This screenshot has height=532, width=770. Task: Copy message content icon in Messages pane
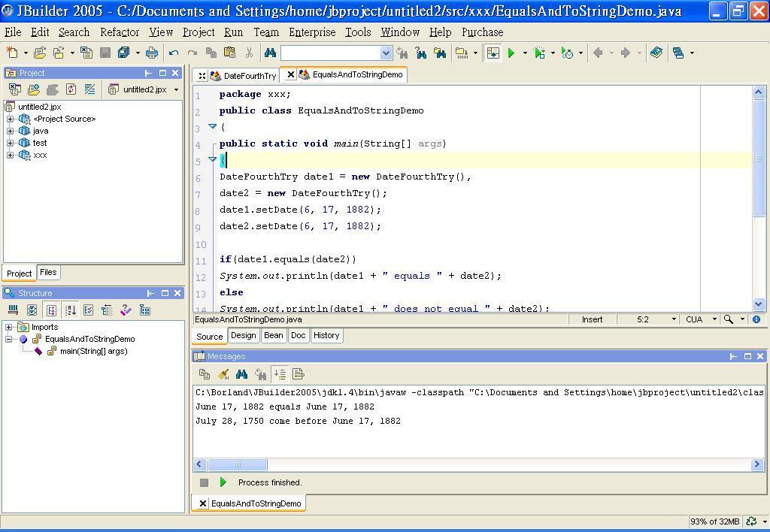[205, 374]
